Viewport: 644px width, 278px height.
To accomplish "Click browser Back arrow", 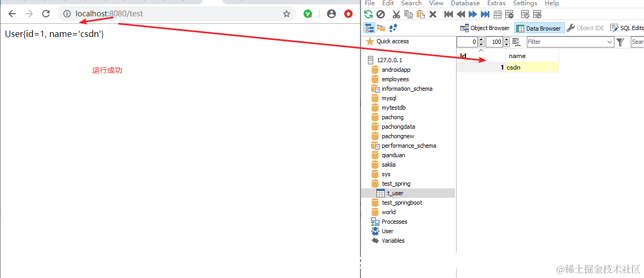I will pos(12,14).
